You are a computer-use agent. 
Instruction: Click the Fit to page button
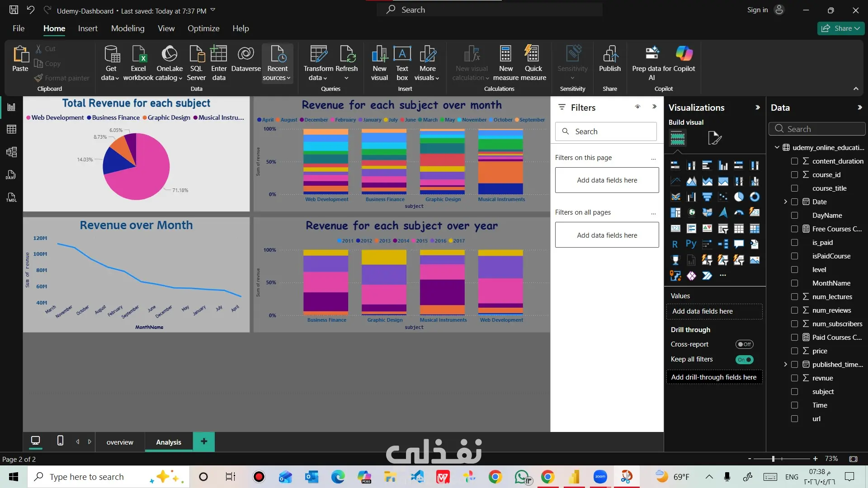853,459
